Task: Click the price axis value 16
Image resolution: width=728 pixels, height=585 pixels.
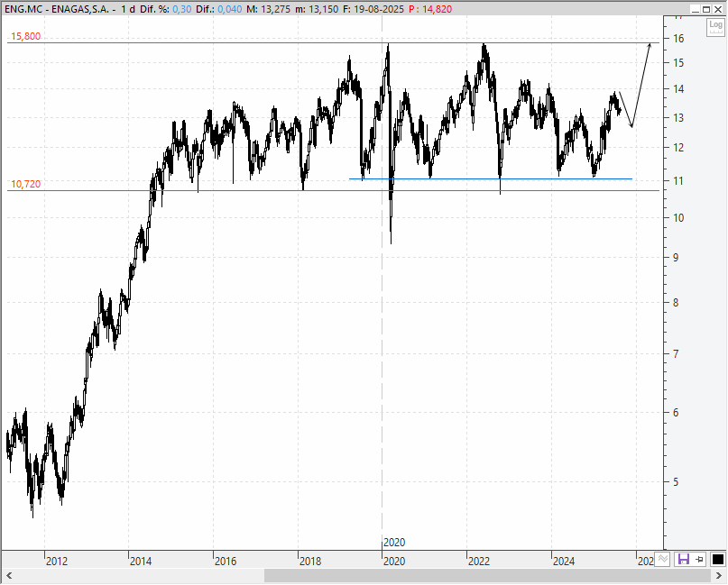Action: [678, 39]
